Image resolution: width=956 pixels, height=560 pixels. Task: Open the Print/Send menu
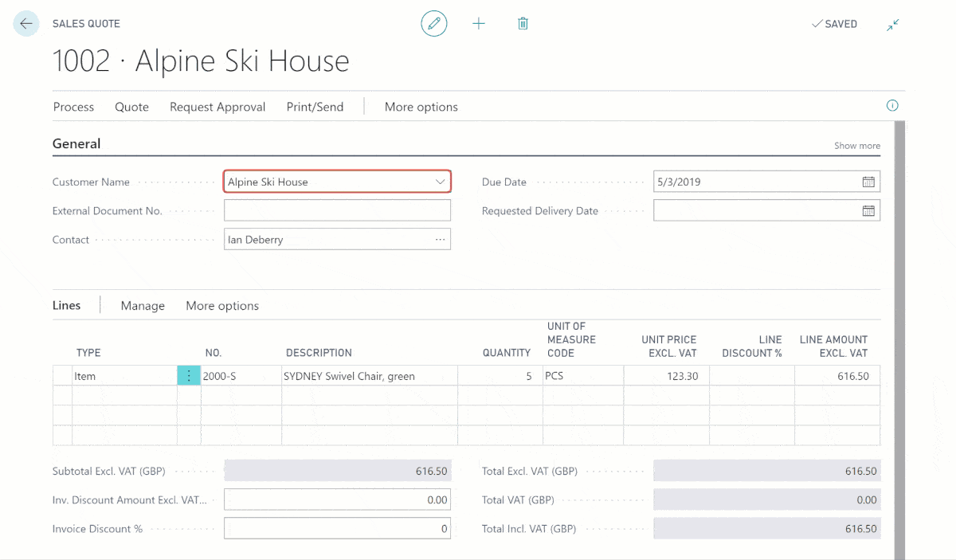click(x=315, y=107)
